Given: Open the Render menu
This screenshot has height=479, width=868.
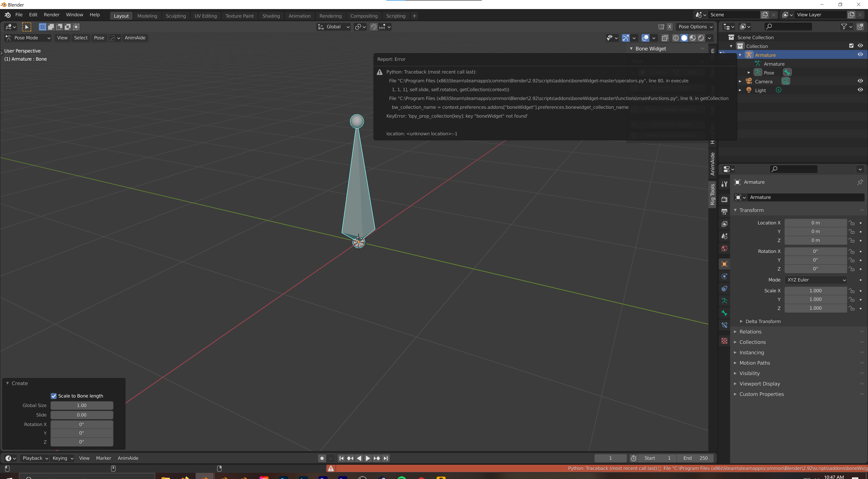Looking at the screenshot, I should coord(52,15).
